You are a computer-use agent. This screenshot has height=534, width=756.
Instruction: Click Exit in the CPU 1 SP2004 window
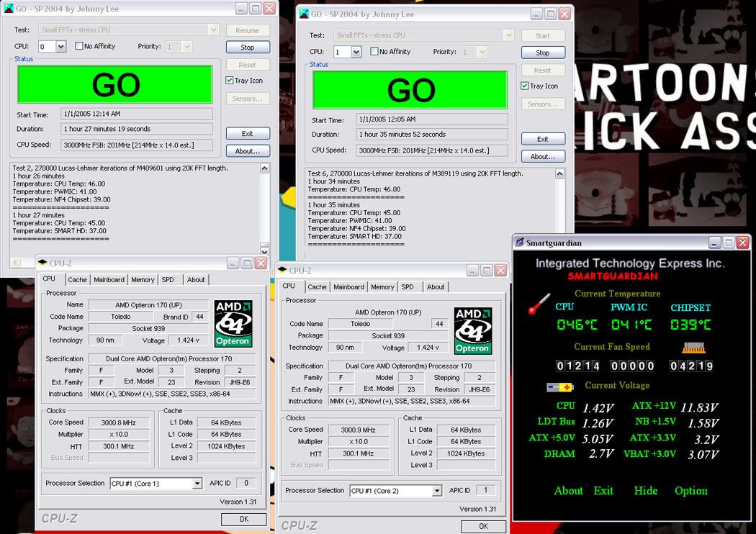tap(543, 139)
